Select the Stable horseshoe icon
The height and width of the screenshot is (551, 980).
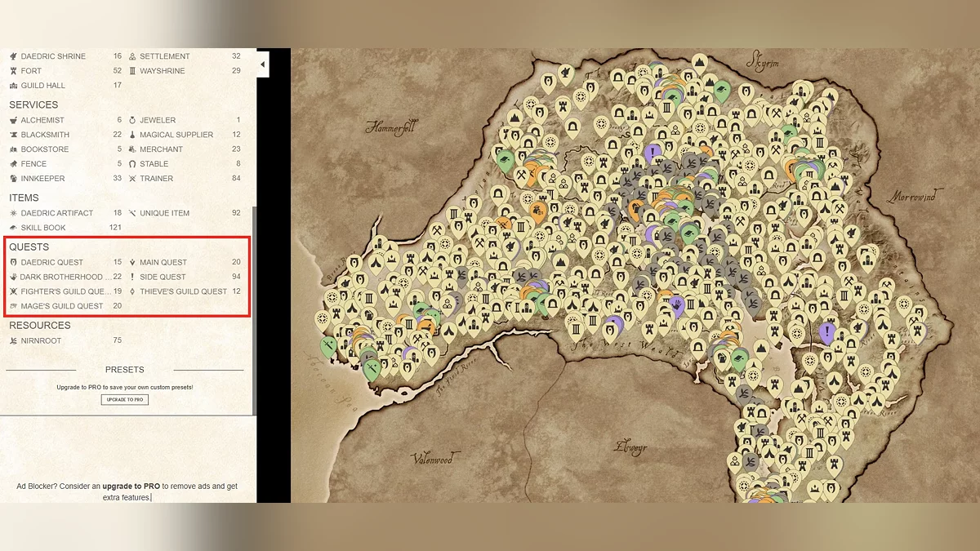(x=132, y=164)
